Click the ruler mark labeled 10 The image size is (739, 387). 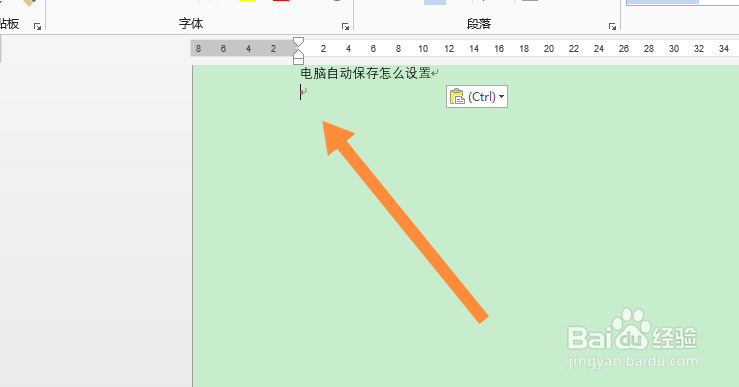423,49
